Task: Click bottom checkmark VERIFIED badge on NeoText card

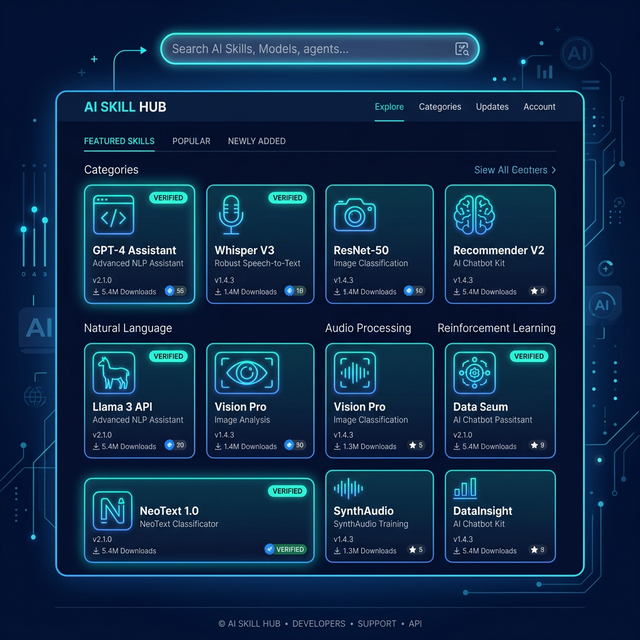Action: click(285, 549)
